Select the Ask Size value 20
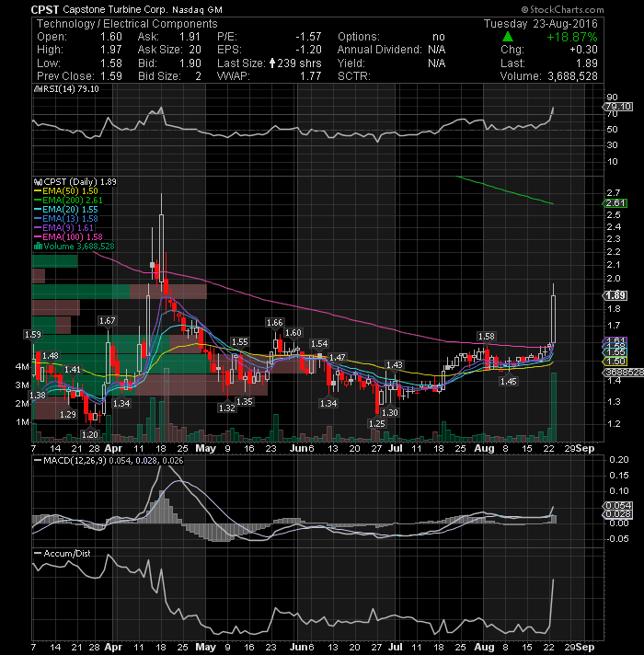 tap(195, 50)
